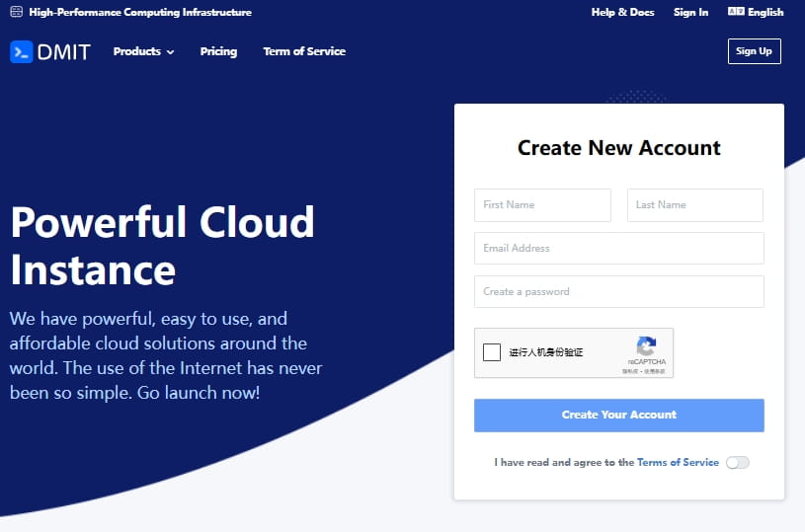Screen dimensions: 805x532
Task: Open the Pricing page
Action: 218,51
